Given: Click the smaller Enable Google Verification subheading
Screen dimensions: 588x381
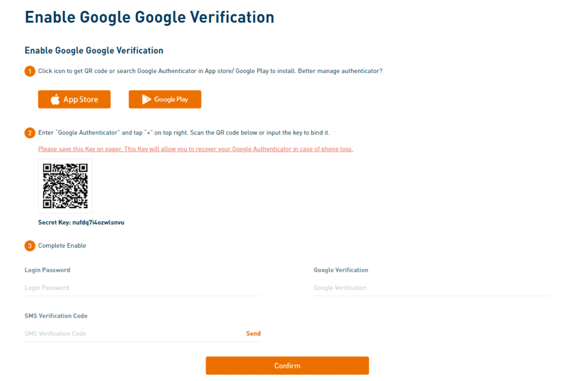Looking at the screenshot, I should click(94, 51).
